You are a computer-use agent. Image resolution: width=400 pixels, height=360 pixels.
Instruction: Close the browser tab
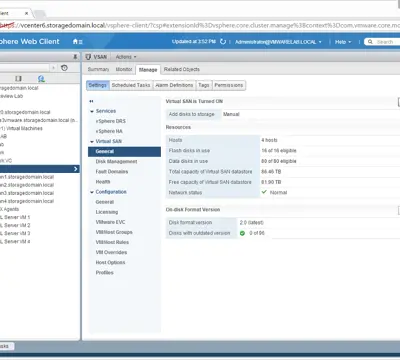click(26, 13)
